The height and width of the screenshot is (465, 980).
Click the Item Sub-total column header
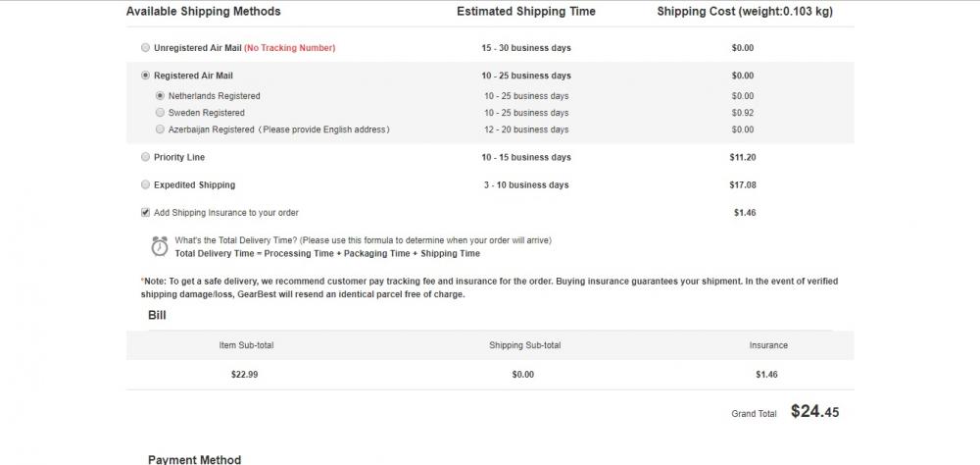coord(246,345)
